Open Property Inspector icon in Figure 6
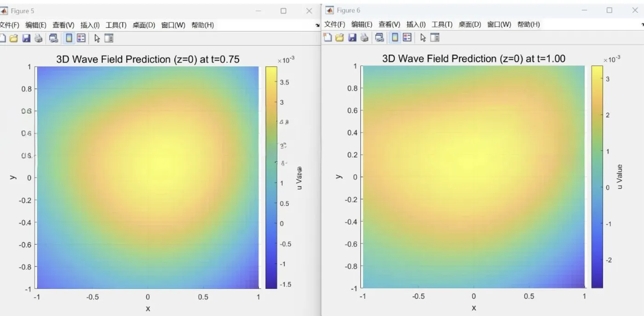The width and height of the screenshot is (644, 316). 435,37
